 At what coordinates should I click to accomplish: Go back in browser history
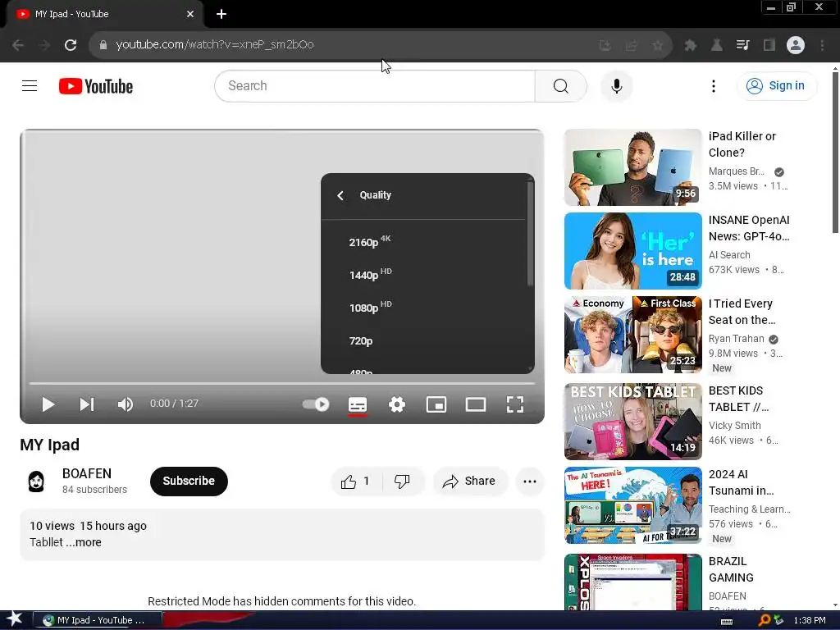[18, 45]
